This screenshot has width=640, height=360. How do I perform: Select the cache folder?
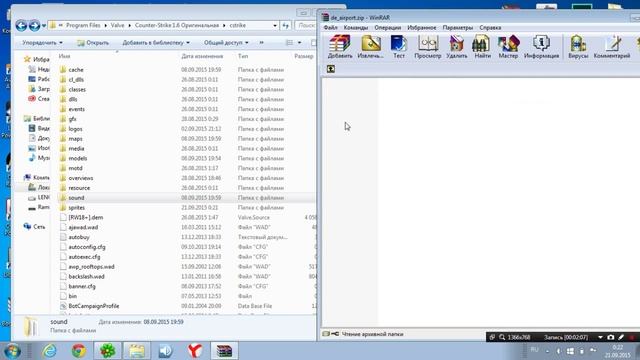[x=76, y=70]
